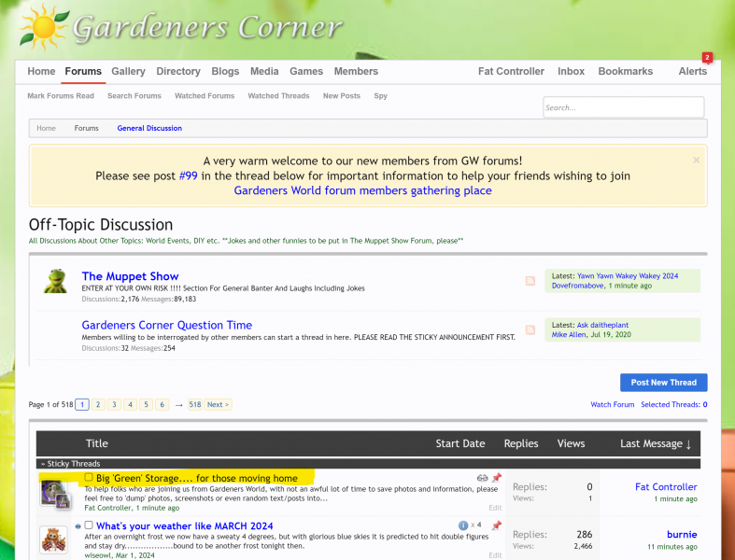Viewport: 735px width, 560px height.
Task: Open the Gallery tab
Action: click(128, 72)
